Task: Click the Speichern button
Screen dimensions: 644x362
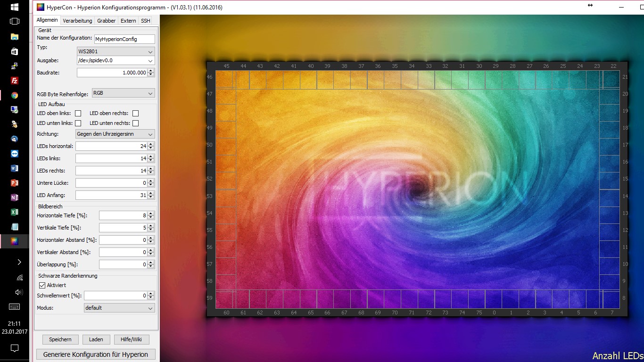Action: coord(60,339)
